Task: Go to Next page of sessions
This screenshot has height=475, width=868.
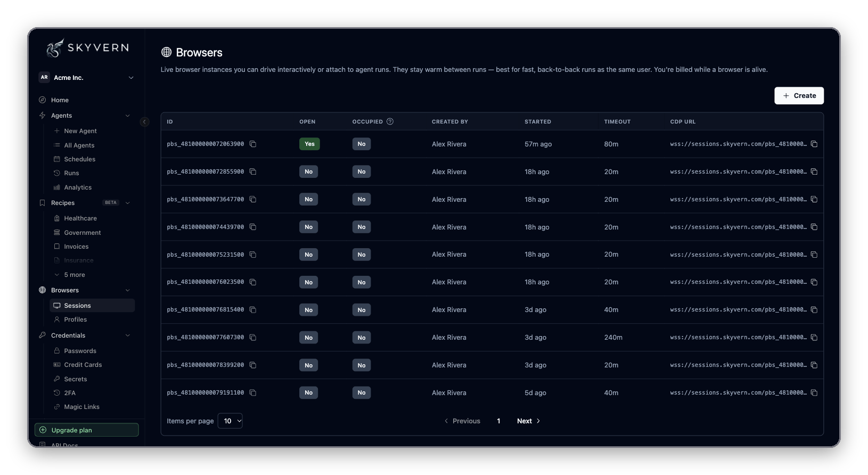Action: (x=528, y=421)
